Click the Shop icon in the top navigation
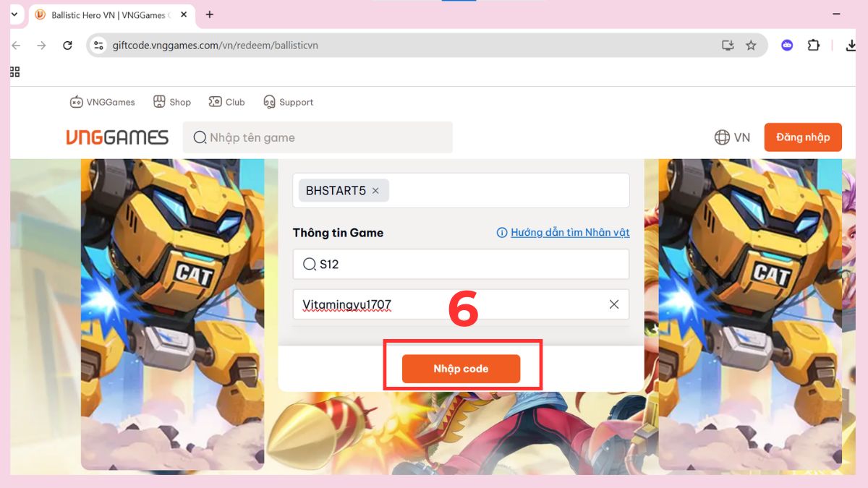This screenshot has width=868, height=488. click(x=159, y=101)
